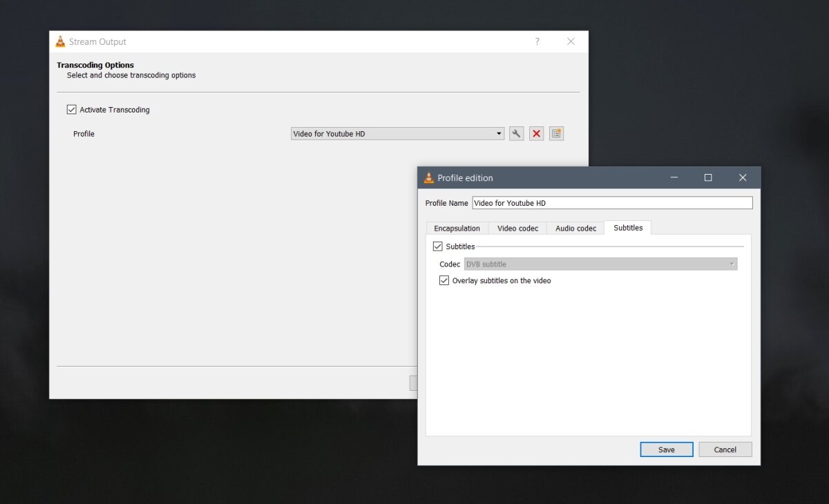Switch to the Video codec tab
The height and width of the screenshot is (504, 829).
pyautogui.click(x=517, y=228)
